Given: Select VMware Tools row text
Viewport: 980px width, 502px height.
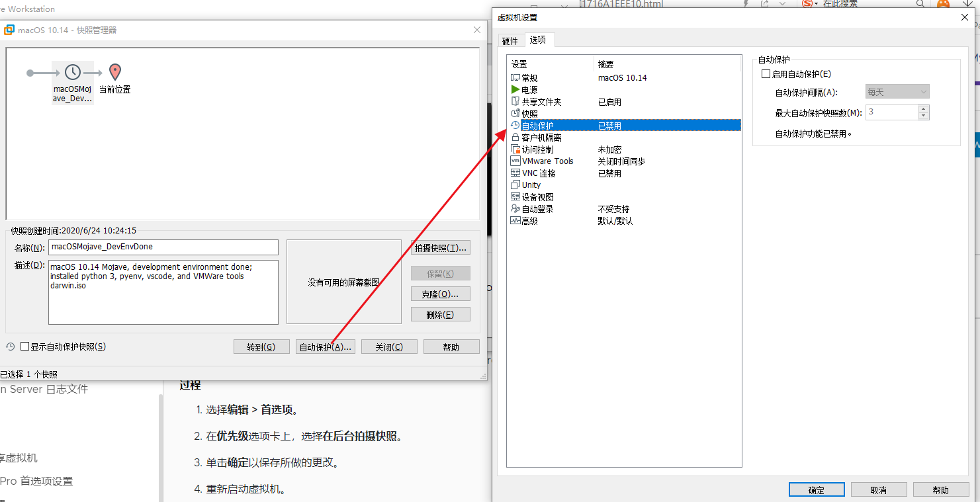Looking at the screenshot, I should pos(548,161).
